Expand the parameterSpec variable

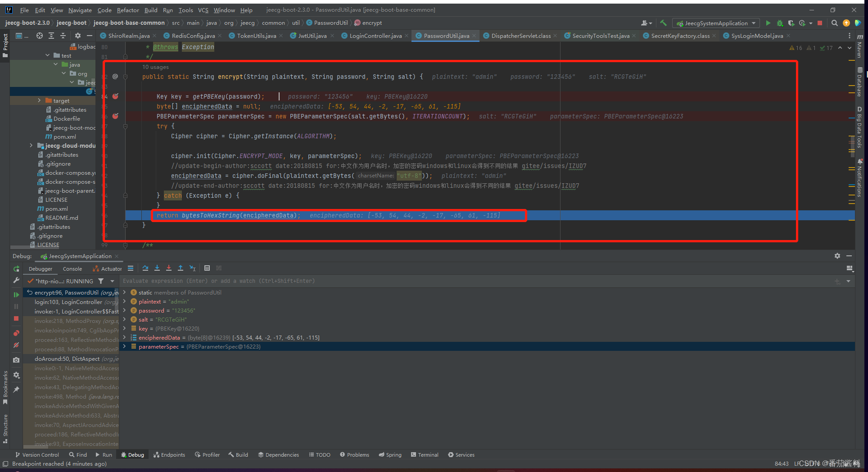[125, 346]
